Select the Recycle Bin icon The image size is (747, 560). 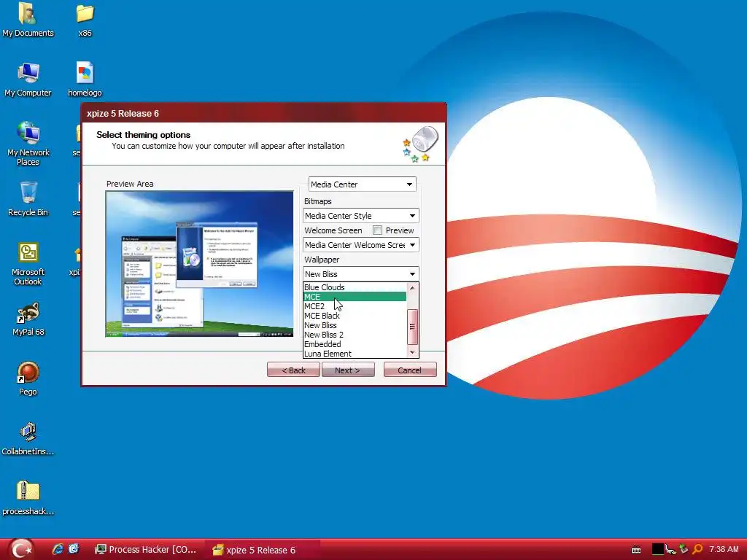click(x=28, y=199)
